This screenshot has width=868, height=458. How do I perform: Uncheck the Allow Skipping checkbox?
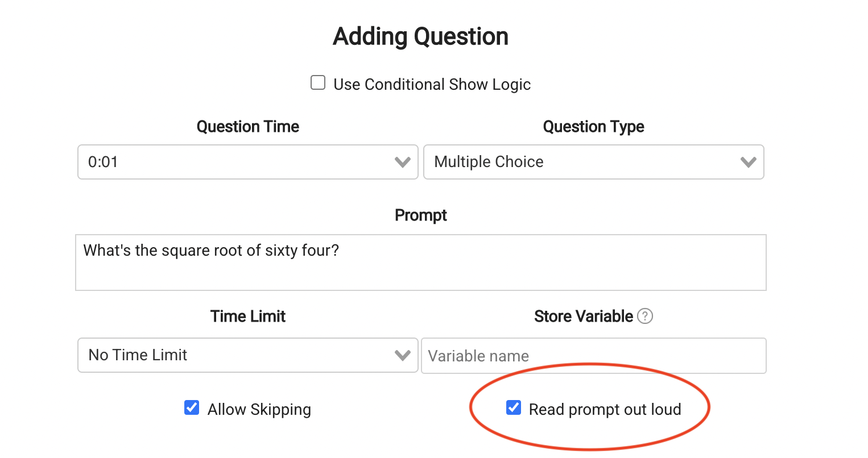[x=192, y=407]
